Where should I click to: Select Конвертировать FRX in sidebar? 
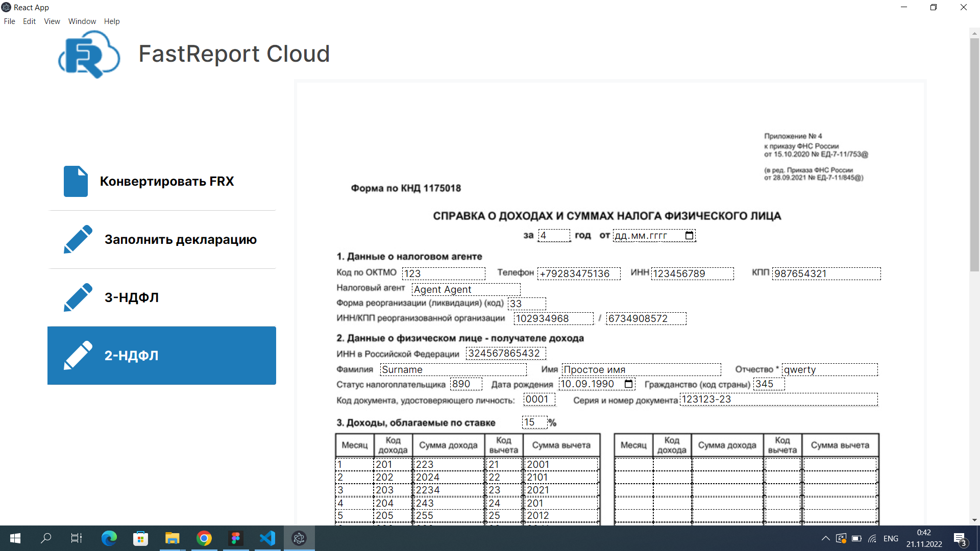coord(166,182)
